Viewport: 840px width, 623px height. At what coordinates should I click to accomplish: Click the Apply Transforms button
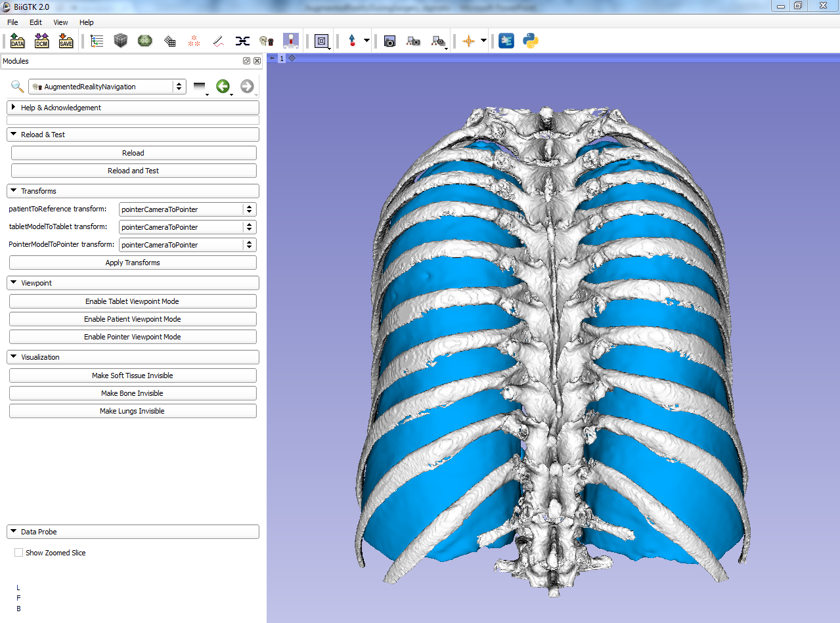point(133,263)
